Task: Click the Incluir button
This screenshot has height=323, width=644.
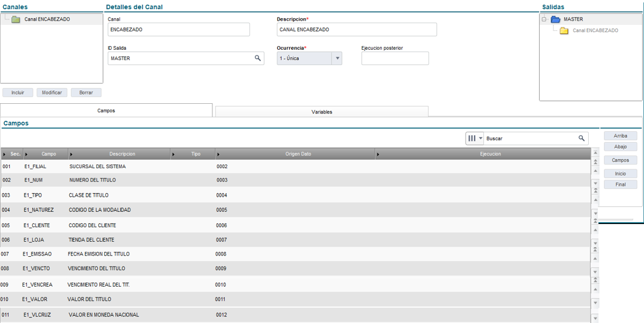Action: coord(18,92)
